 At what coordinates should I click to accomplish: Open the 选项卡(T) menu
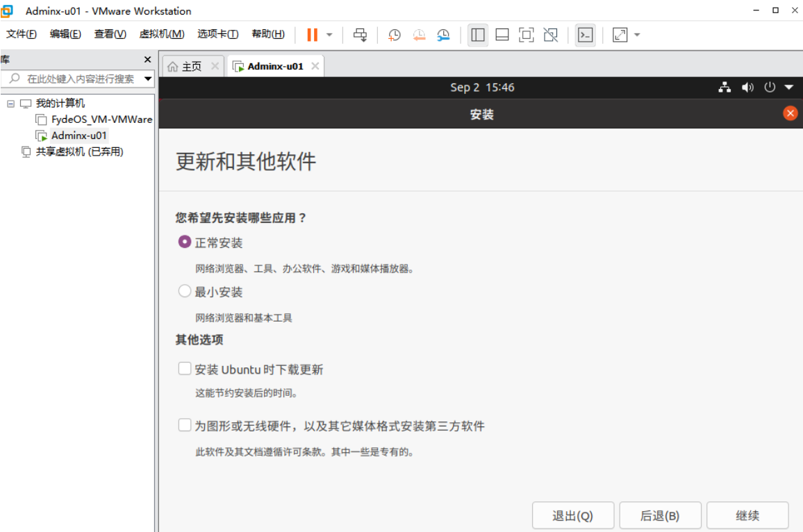[218, 34]
